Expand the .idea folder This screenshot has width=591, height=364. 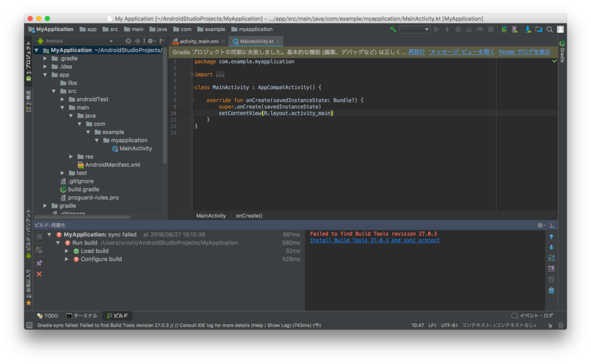[x=45, y=67]
